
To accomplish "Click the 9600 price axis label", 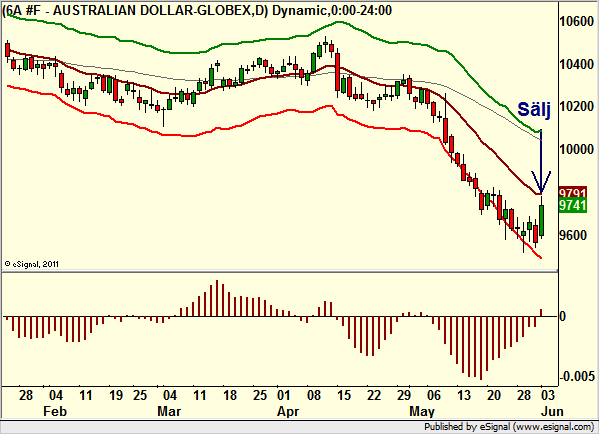I will pyautogui.click(x=573, y=235).
